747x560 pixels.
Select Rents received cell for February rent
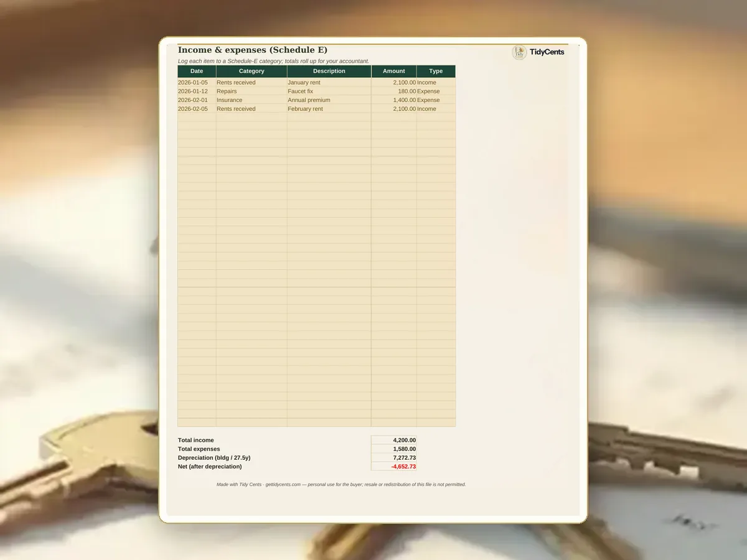251,109
